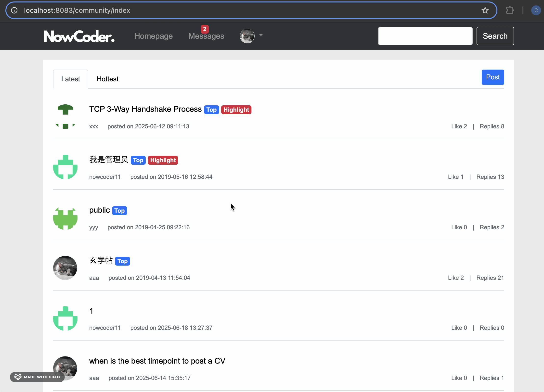544x392 pixels.
Task: Click the NowCoder logo
Action: point(79,36)
